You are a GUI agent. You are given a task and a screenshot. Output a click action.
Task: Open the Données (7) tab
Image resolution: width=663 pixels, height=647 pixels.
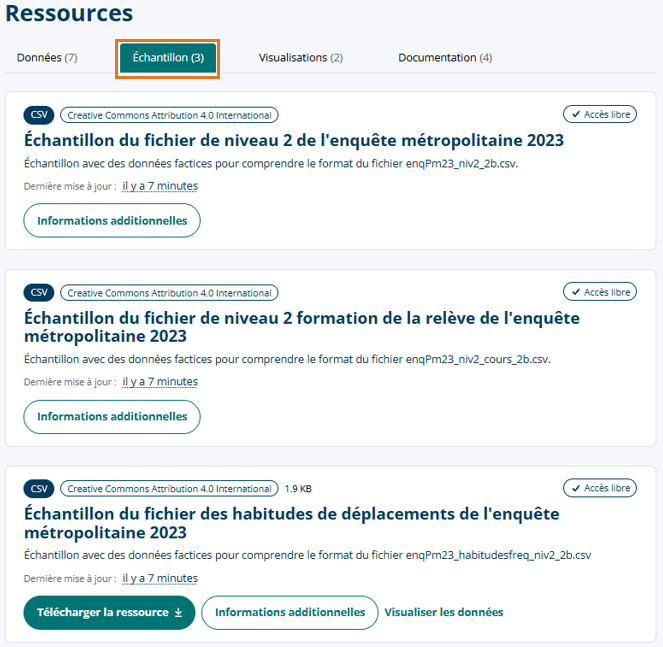click(x=47, y=58)
